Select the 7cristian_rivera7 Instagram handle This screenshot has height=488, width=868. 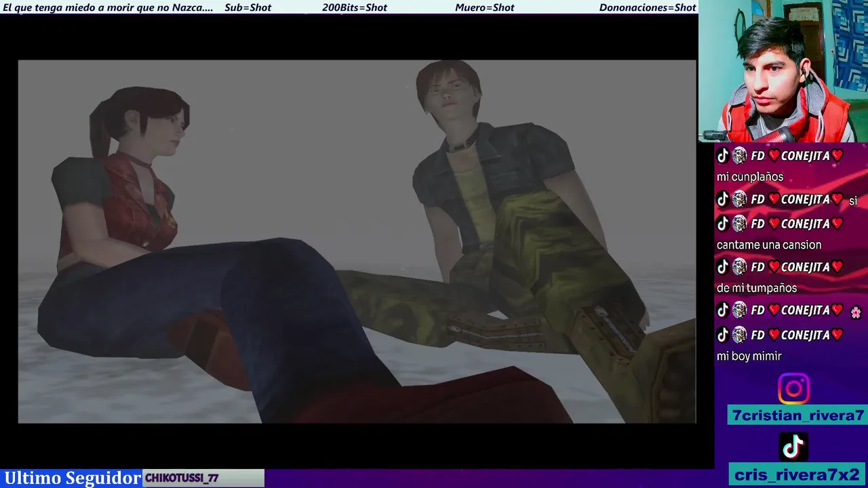pyautogui.click(x=797, y=415)
